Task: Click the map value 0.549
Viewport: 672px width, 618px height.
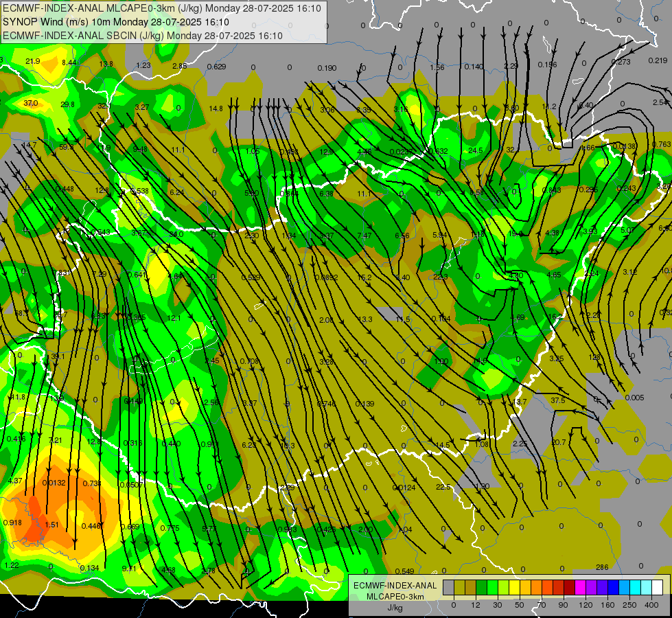Action: 404,571
